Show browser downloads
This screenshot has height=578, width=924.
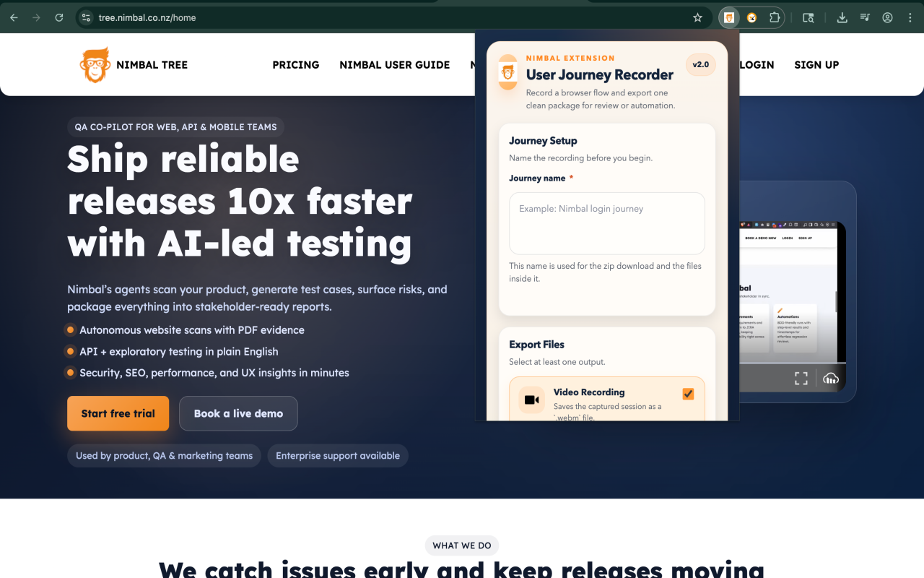pyautogui.click(x=842, y=18)
